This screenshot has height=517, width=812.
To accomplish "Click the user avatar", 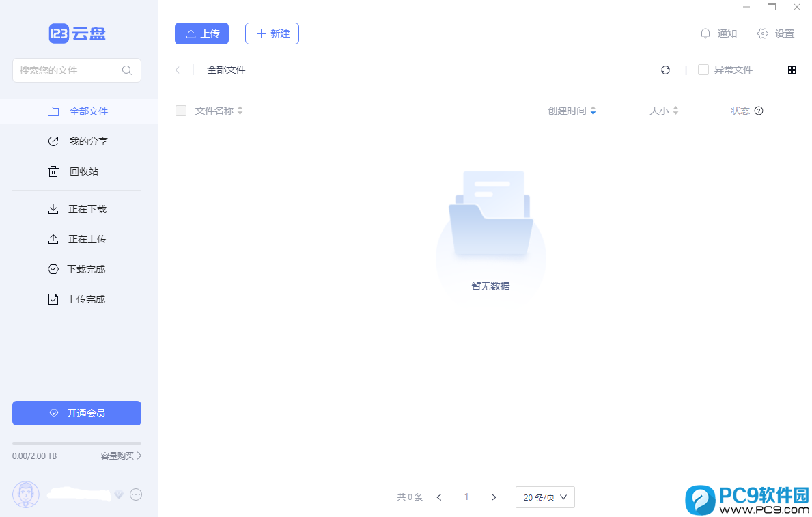I will [x=26, y=494].
